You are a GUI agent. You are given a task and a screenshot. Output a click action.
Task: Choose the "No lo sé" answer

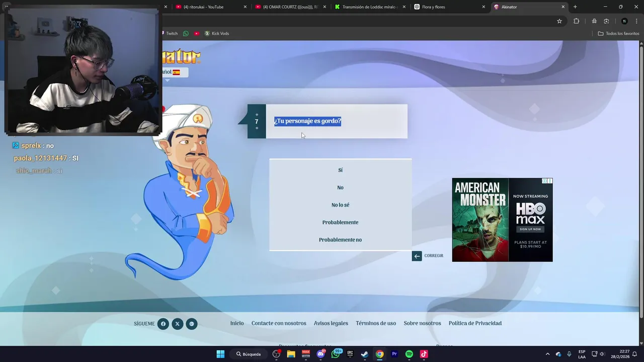(340, 205)
